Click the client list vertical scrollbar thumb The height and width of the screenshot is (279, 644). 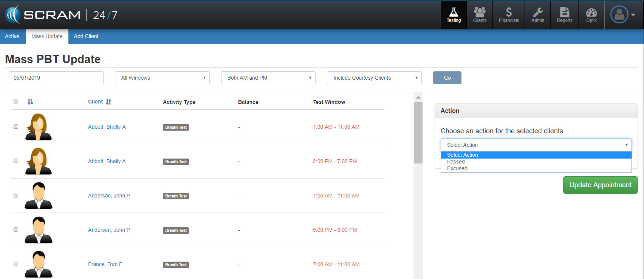point(418,132)
